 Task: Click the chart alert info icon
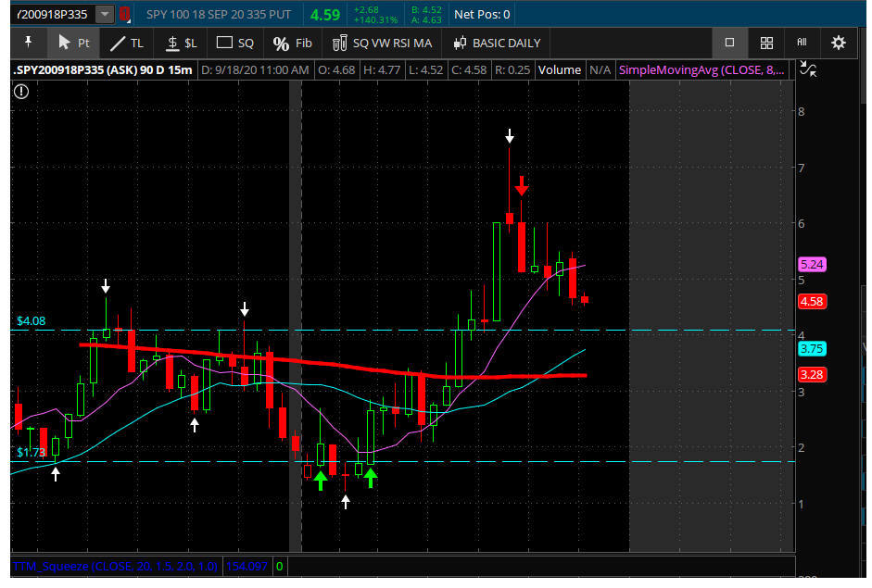point(21,91)
